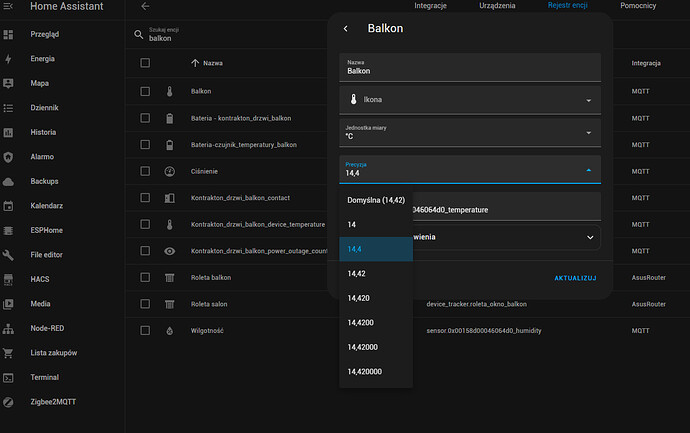Screen dimensions: 690x433
Task: Switch to the Urządzenia tab
Action: [497, 6]
